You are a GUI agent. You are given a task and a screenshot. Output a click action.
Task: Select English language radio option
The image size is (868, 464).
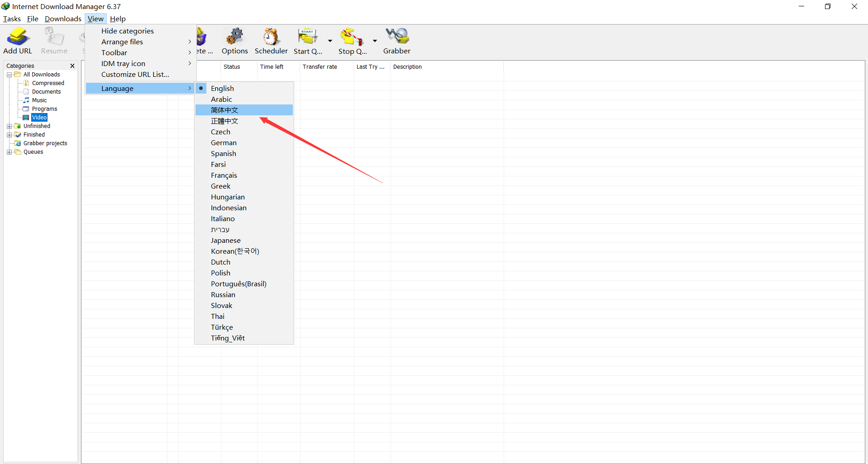[244, 89]
